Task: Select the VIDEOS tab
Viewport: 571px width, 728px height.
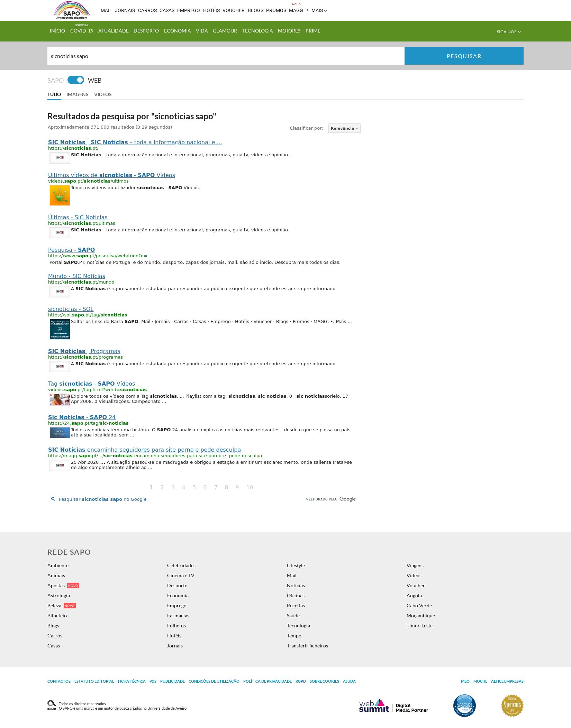Action: tap(103, 94)
